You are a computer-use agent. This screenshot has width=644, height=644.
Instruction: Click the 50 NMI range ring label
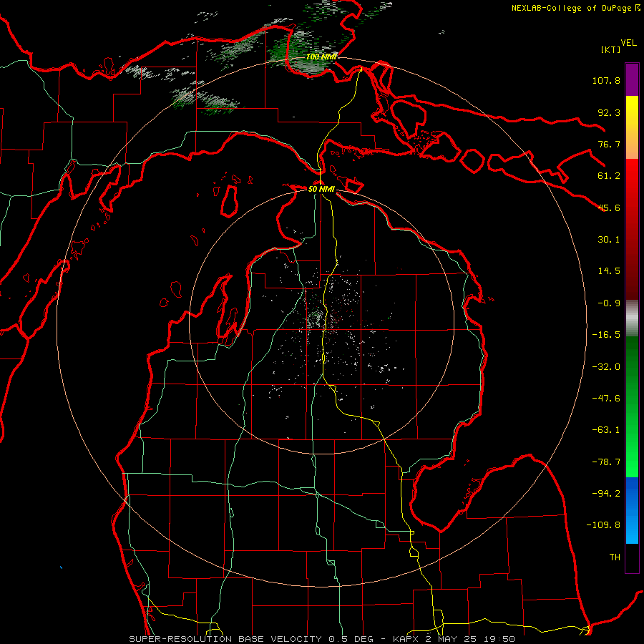(x=321, y=189)
